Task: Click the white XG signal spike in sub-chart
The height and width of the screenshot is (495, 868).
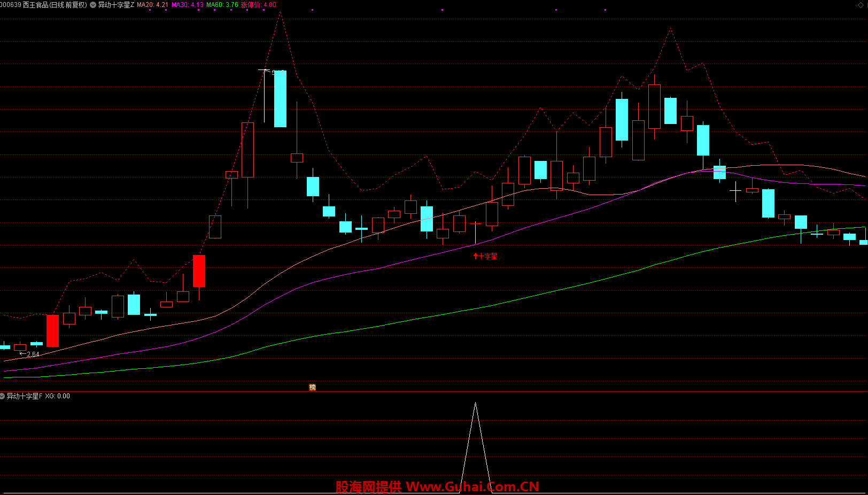Action: 476,446
